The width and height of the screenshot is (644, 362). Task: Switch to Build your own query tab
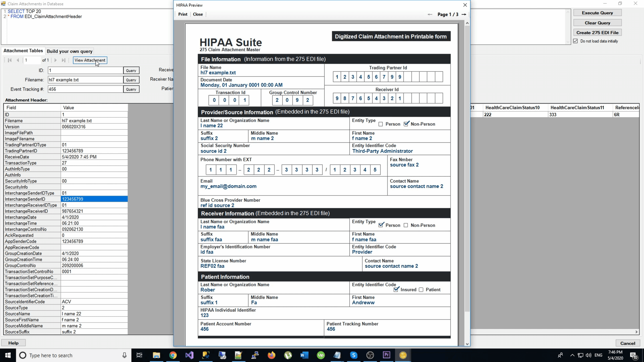[69, 51]
